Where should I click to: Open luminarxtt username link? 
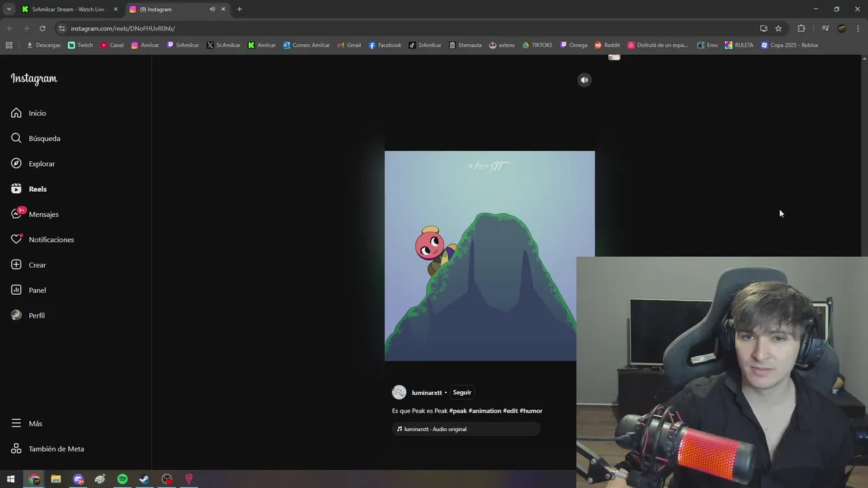point(427,392)
